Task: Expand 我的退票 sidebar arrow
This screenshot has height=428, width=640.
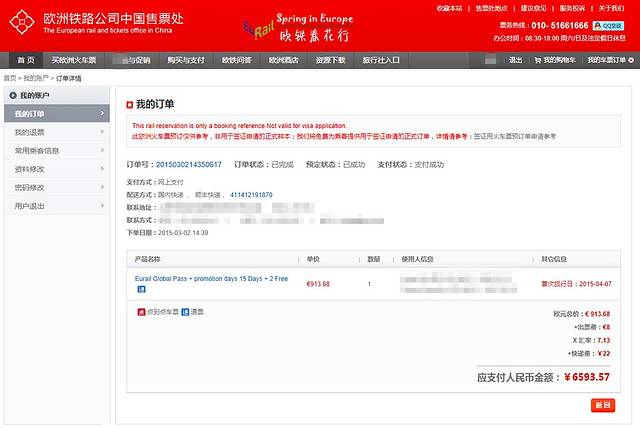Action: [x=101, y=132]
